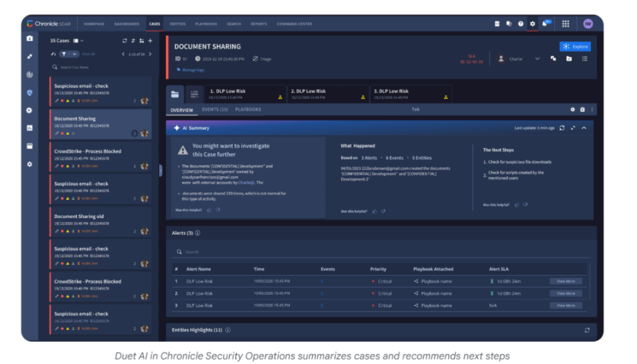Select the 2. DLP Low Risk alert tab
Image resolution: width=637 pixels, height=364 pixels.
[x=328, y=94]
